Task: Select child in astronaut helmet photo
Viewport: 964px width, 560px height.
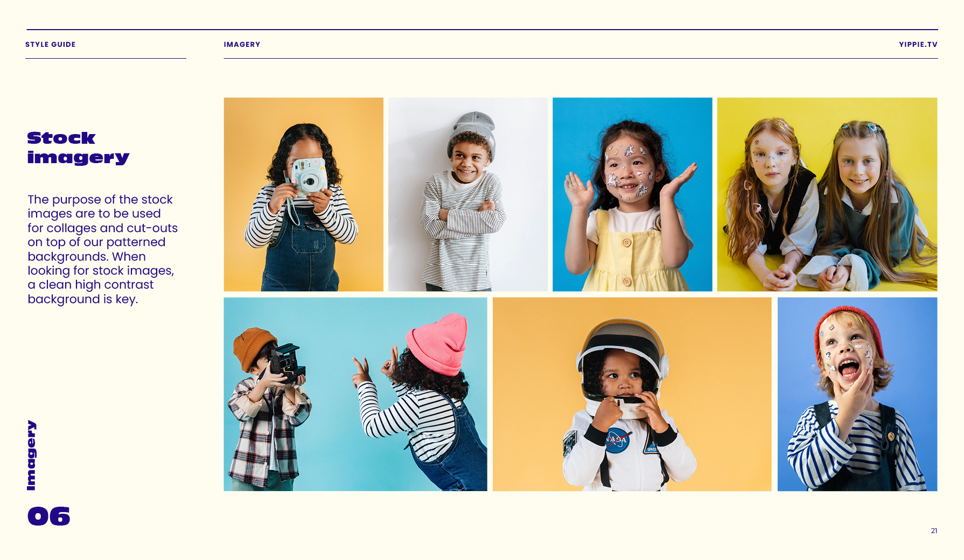Action: pos(632,394)
